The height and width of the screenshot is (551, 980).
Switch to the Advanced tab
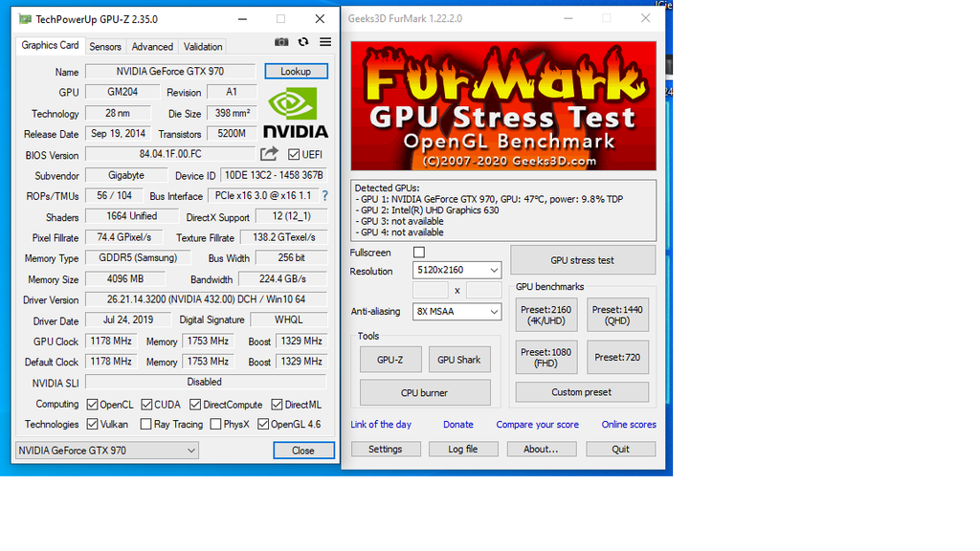click(152, 46)
